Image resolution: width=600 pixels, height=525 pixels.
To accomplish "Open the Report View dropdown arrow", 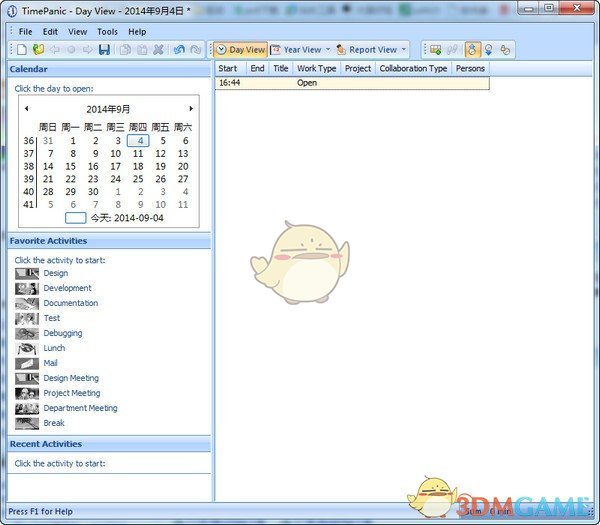I will [x=404, y=49].
